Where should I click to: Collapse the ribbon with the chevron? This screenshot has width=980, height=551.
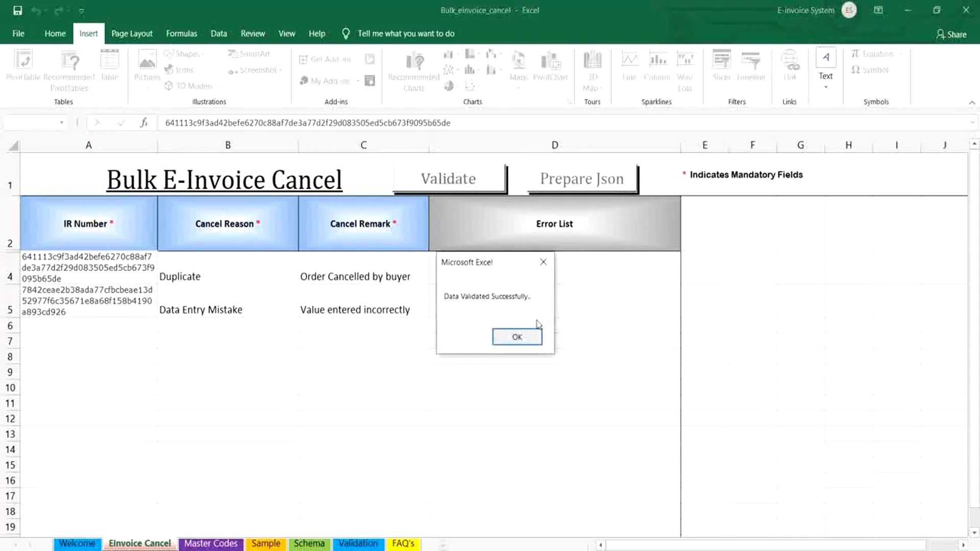(972, 103)
